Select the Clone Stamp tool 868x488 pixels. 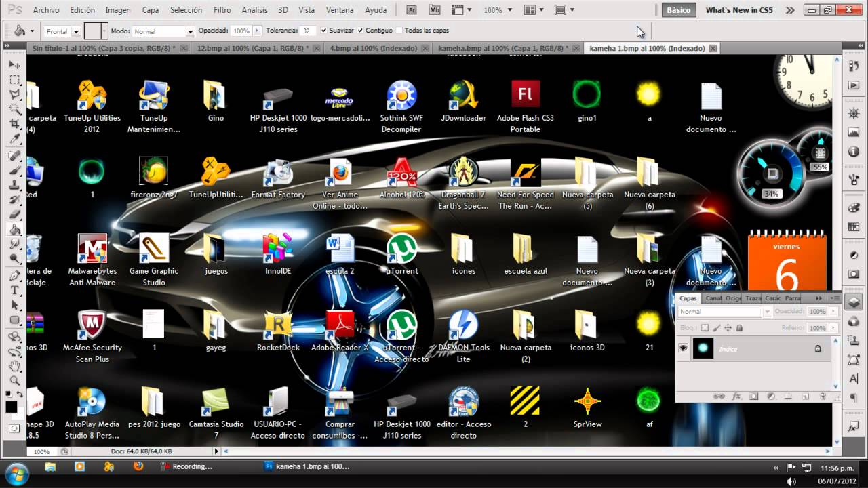click(14, 185)
